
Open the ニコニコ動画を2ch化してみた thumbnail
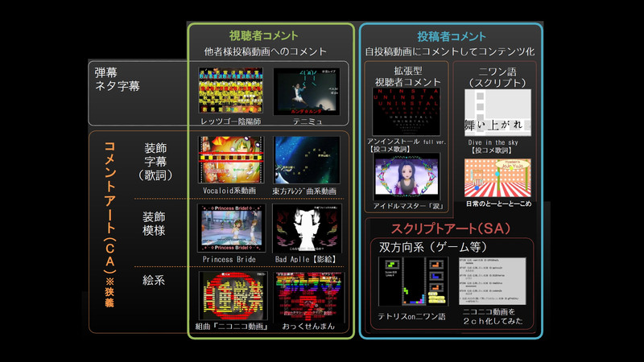493,282
